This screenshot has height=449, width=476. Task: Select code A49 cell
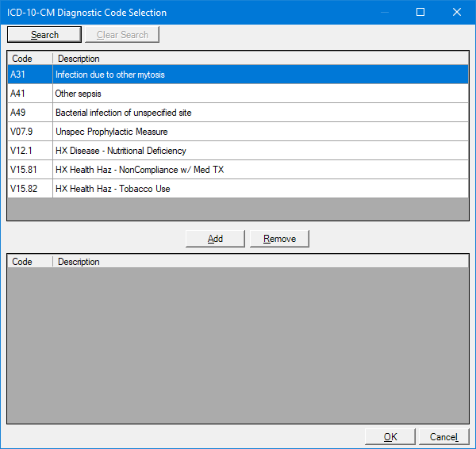[30, 113]
